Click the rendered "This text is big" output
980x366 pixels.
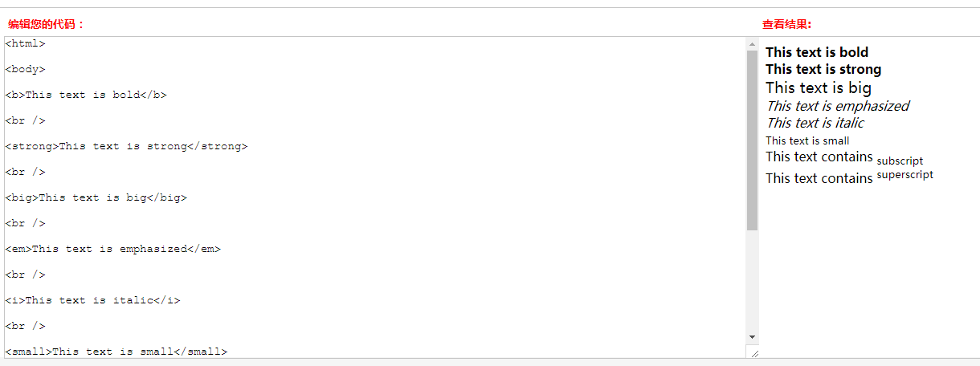[819, 87]
